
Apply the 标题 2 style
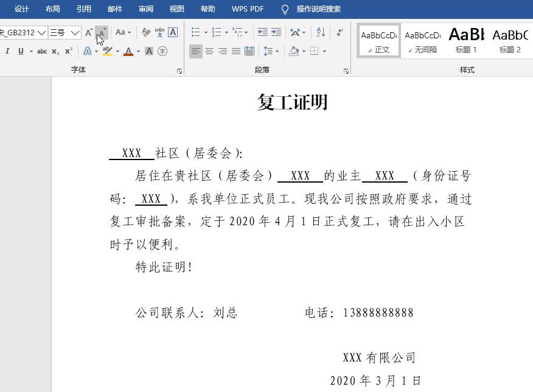click(x=510, y=41)
